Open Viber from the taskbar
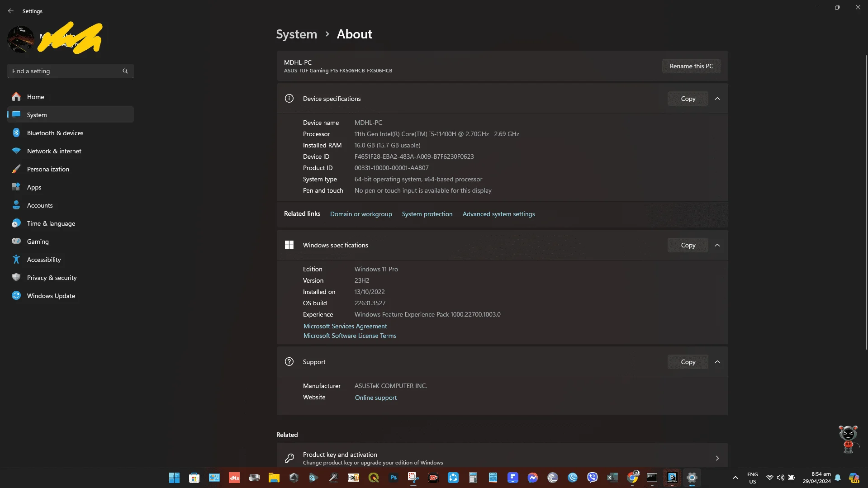868x488 pixels. [x=592, y=478]
